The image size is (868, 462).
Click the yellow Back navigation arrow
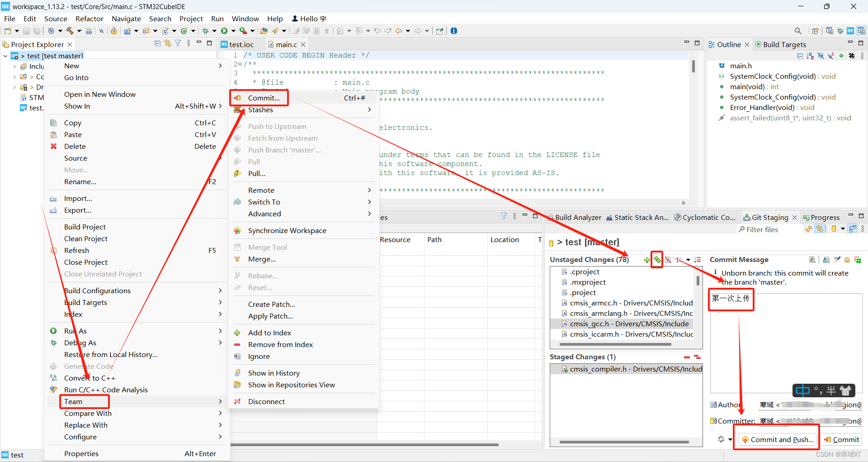click(x=399, y=31)
